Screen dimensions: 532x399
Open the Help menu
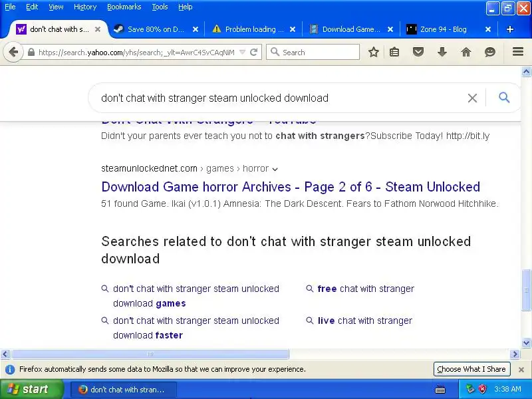coord(186,7)
